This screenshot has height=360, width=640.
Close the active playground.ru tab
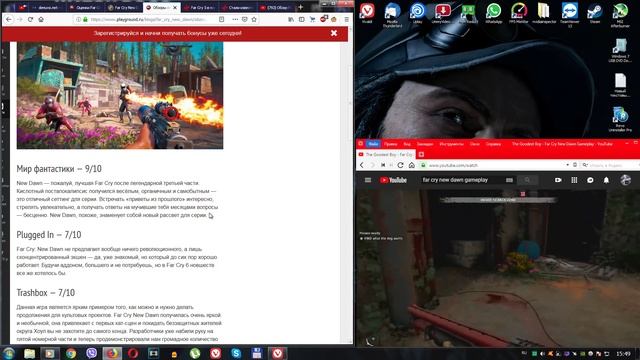pos(175,7)
